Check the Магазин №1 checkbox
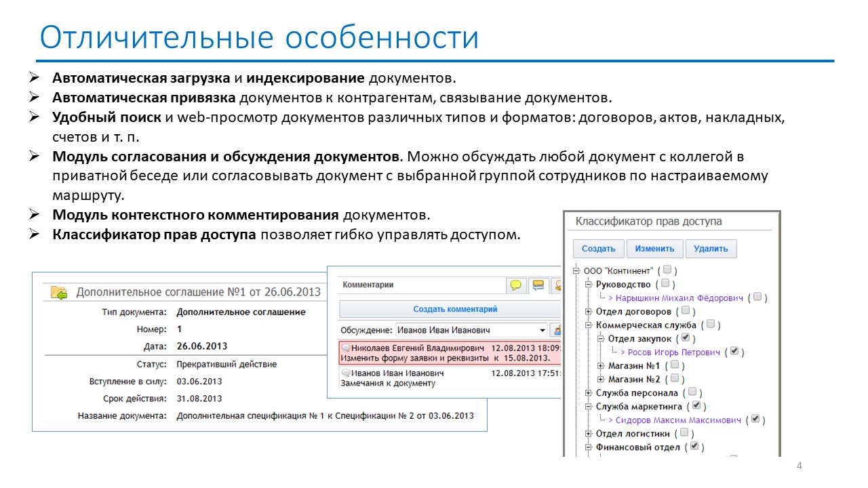This screenshot has height=488, width=868. [x=674, y=365]
